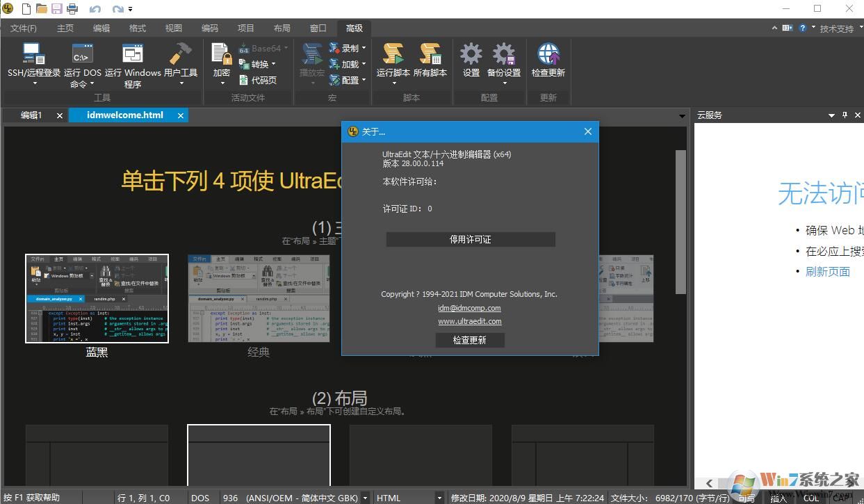This screenshot has height=504, width=864.
Task: Expand the 云服务 panel dropdown arrow
Action: (x=830, y=115)
